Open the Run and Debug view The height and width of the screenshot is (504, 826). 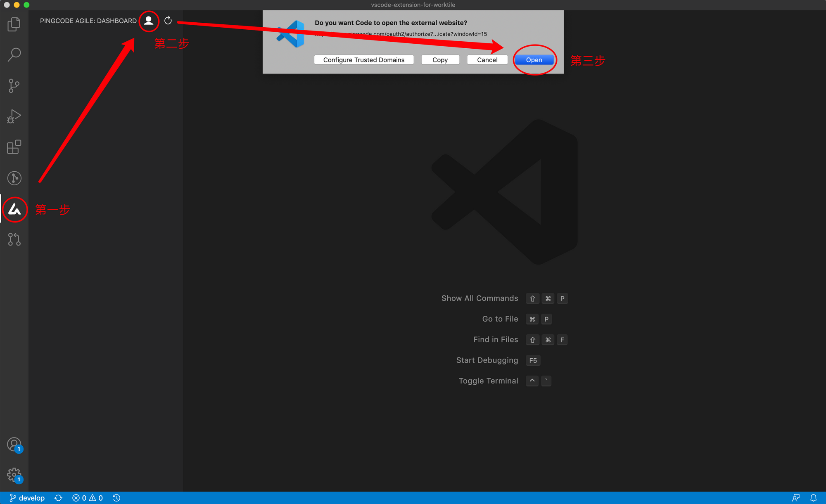pyautogui.click(x=14, y=116)
